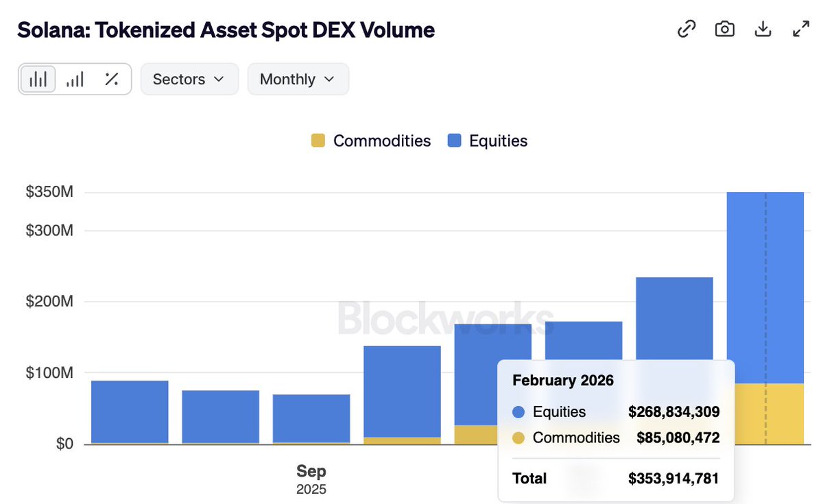823x504 pixels.
Task: Download chart data with download icon
Action: point(763,29)
